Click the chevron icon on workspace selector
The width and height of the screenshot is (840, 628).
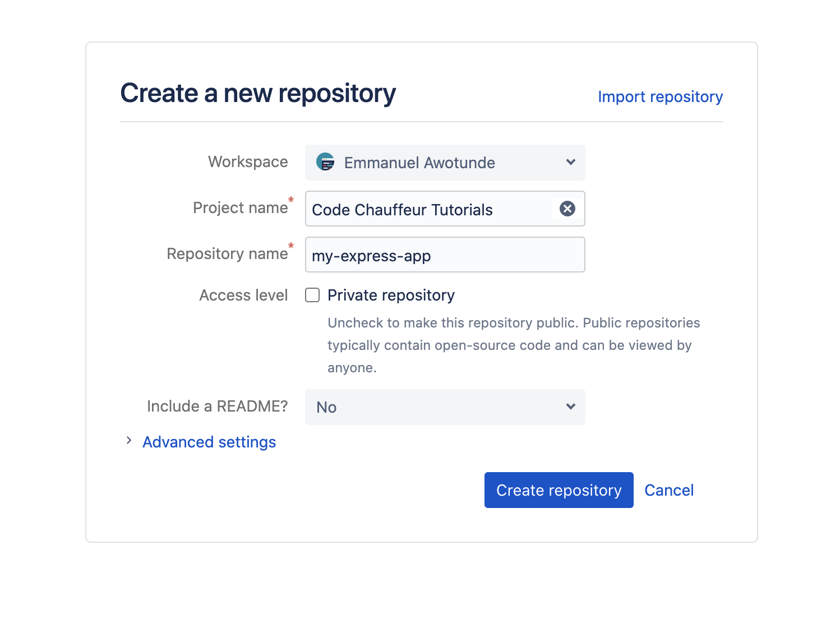point(570,162)
